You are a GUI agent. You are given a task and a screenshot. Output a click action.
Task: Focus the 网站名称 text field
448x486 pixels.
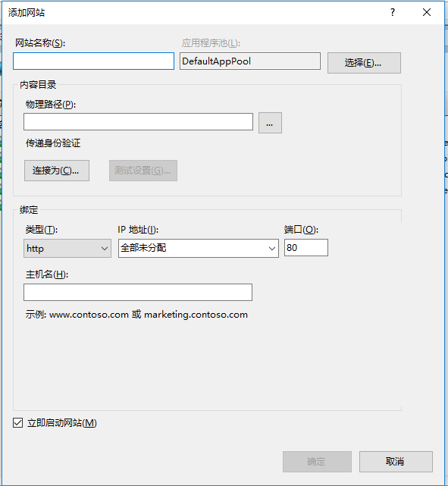coord(93,61)
